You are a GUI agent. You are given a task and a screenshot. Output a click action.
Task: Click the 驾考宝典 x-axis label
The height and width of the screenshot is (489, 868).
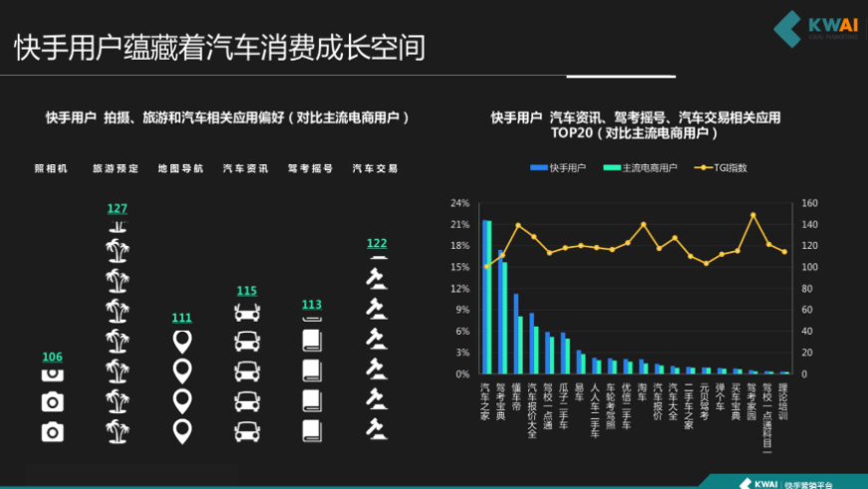500,401
